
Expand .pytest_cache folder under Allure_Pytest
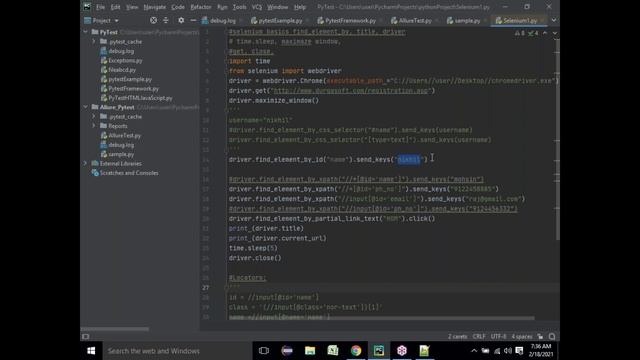[94, 116]
